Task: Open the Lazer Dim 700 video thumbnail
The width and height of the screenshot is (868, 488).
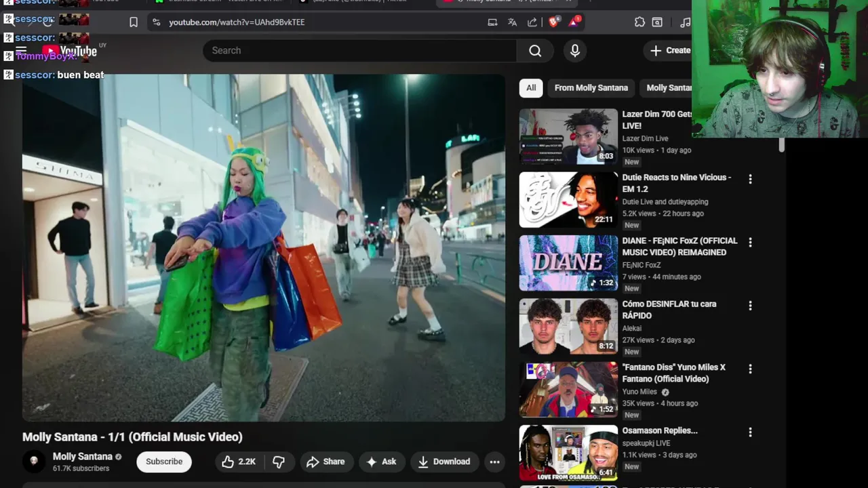Action: click(x=568, y=136)
